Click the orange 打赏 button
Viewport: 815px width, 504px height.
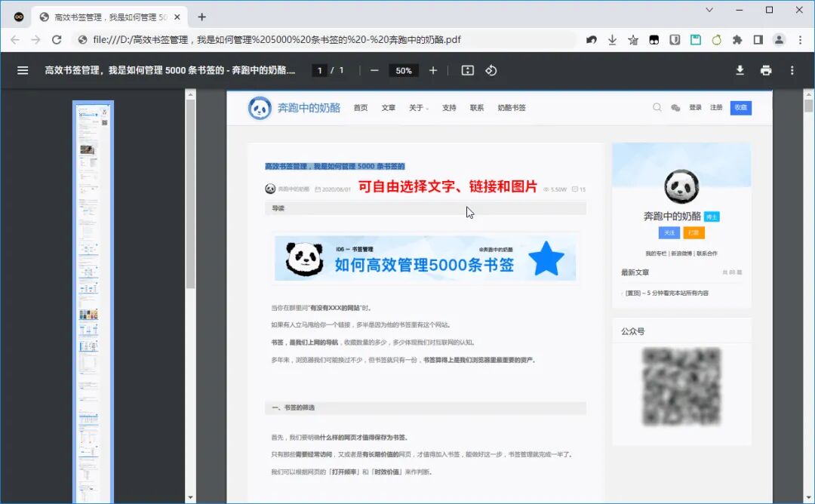pyautogui.click(x=694, y=232)
